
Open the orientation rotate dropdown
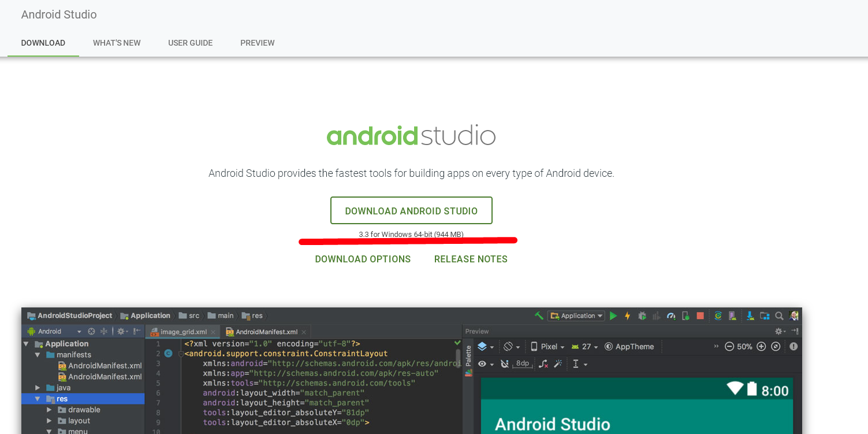point(513,347)
